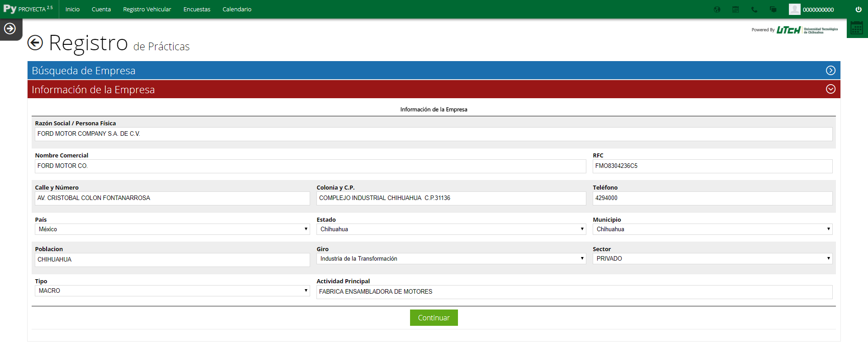Screen dimensions: 868x343
Task: Click the green Continuar button
Action: [x=434, y=318]
